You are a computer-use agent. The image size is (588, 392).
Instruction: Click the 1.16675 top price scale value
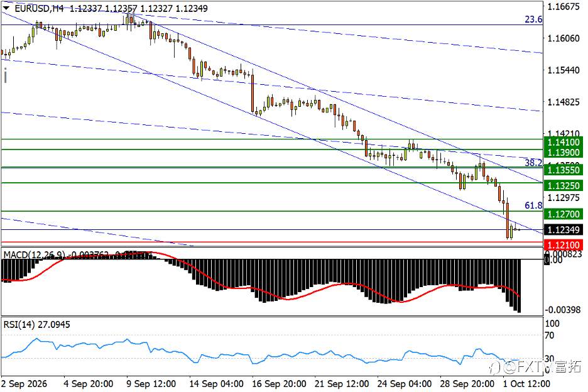[x=563, y=6]
